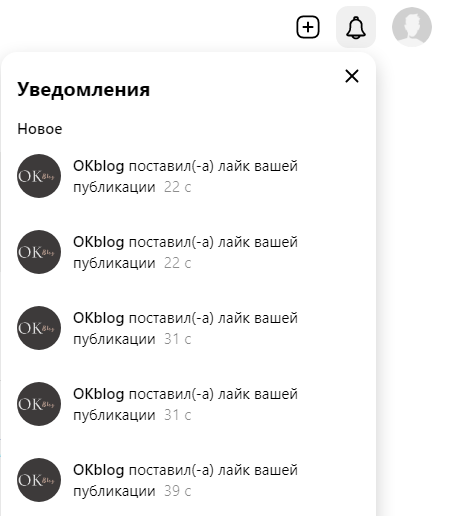Open the like notification from 39 с ago
This screenshot has height=516, width=453.
[185, 480]
